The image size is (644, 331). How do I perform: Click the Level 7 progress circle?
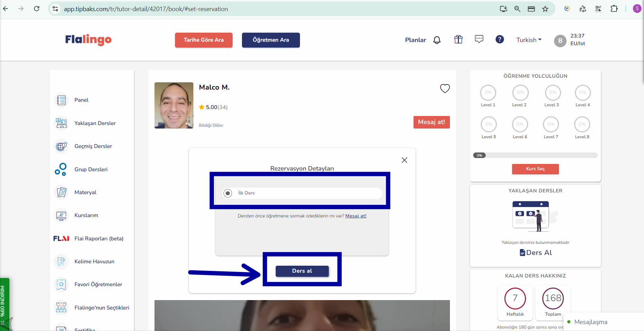click(551, 124)
